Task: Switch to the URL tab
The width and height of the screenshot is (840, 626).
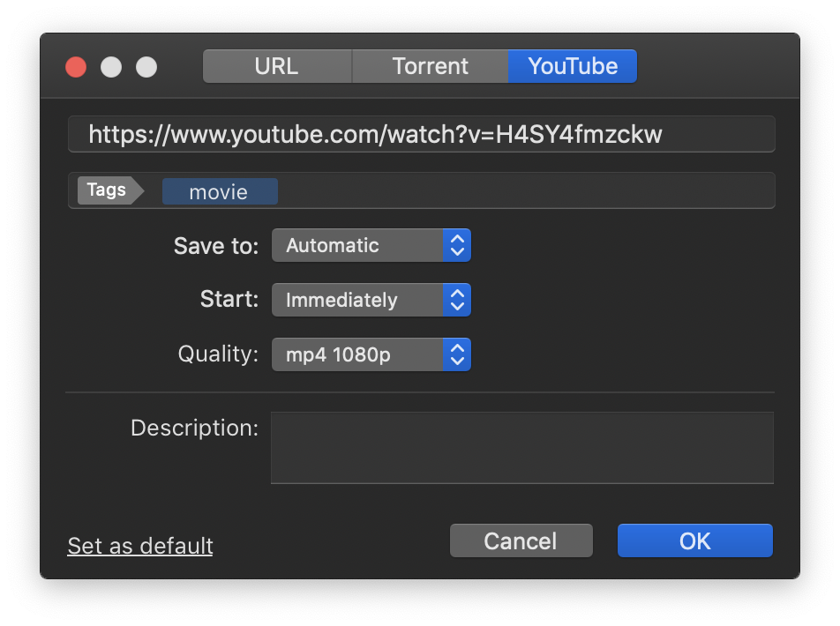Action: (x=277, y=65)
